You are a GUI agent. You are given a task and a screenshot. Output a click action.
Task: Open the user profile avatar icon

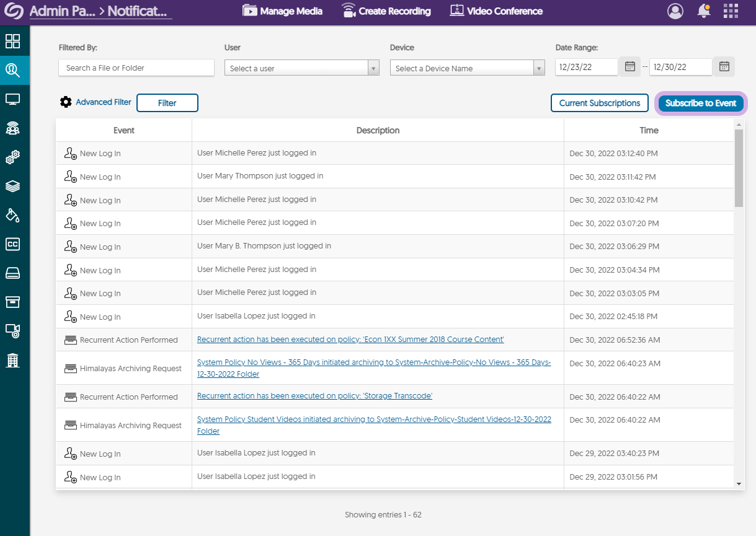tap(675, 11)
